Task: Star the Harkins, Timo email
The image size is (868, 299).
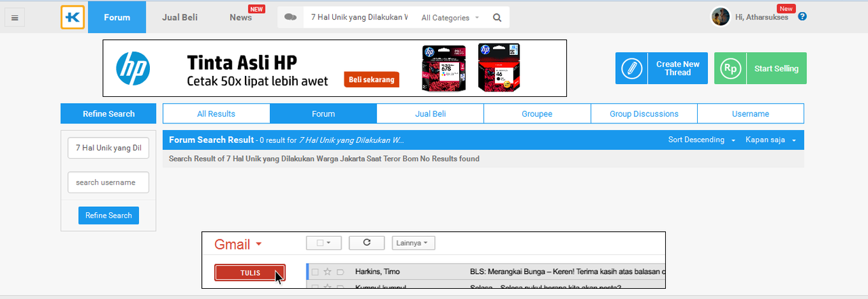Action: 328,271
